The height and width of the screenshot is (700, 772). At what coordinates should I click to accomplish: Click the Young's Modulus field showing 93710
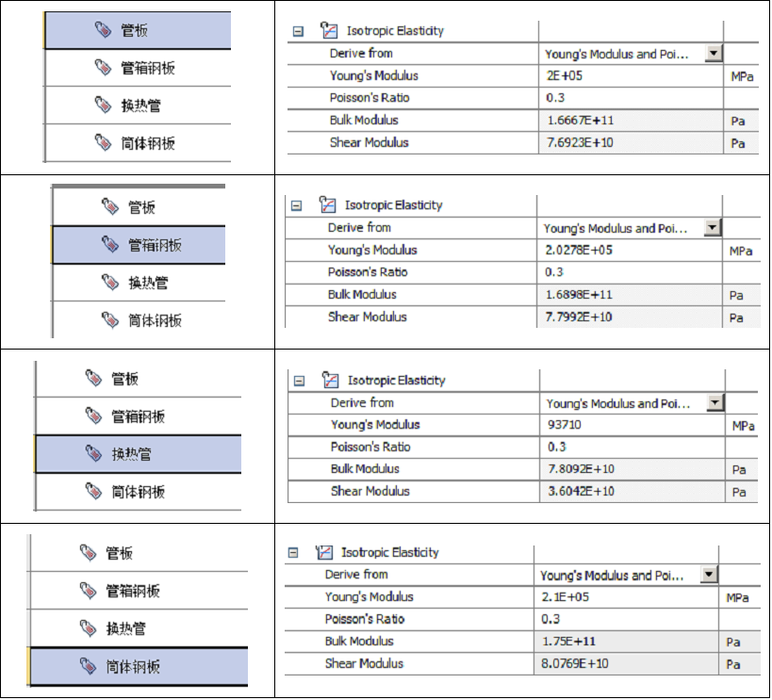click(x=632, y=425)
